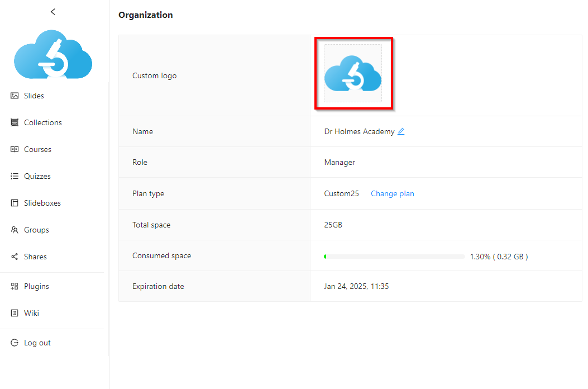Edit organization name with pencil icon
This screenshot has height=389, width=588.
(401, 131)
